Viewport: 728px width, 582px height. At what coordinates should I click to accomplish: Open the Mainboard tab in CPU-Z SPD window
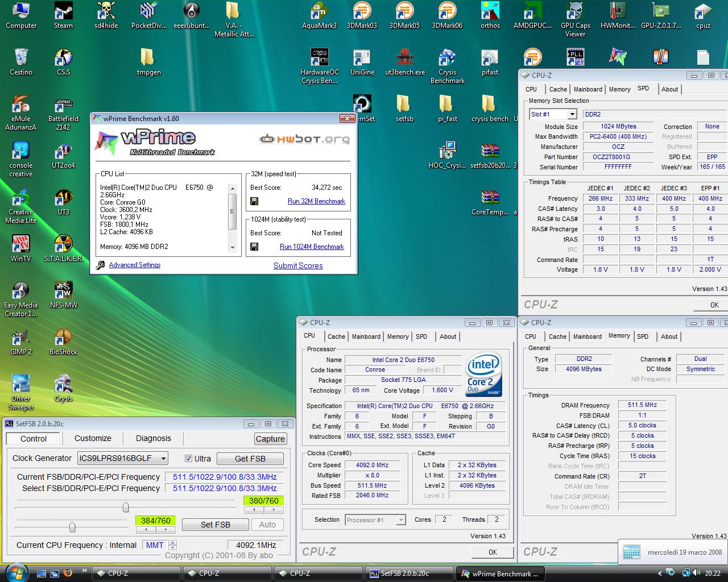(x=588, y=89)
